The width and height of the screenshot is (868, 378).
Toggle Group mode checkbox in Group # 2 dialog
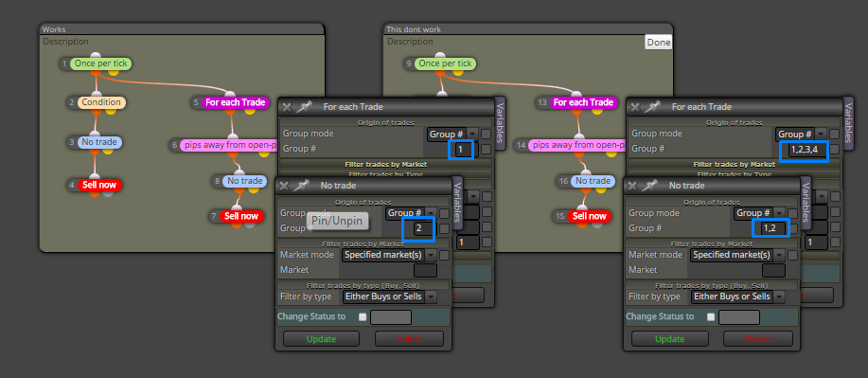pos(444,213)
